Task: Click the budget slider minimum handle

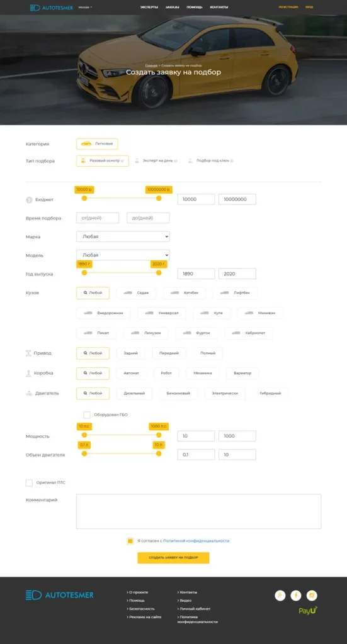Action: tap(84, 198)
